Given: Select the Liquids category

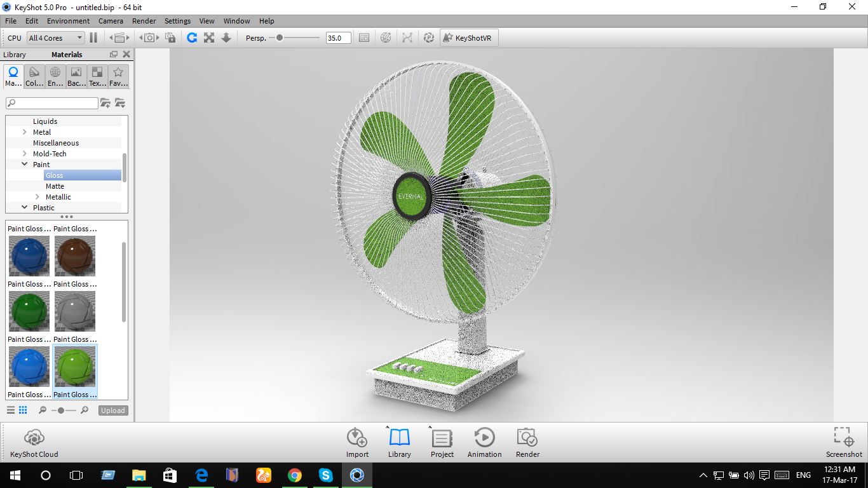Looking at the screenshot, I should tap(45, 121).
